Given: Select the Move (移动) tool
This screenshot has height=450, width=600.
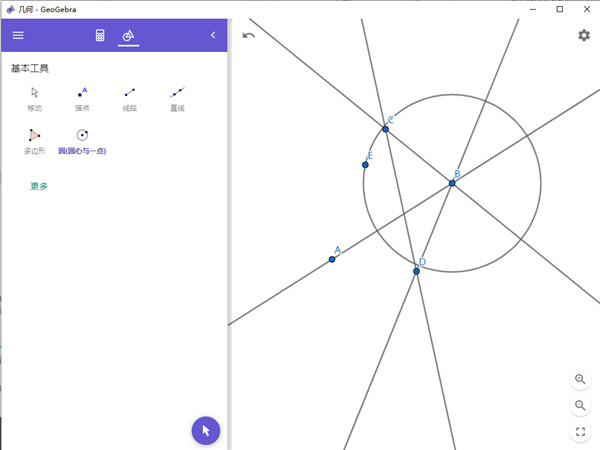Looking at the screenshot, I should point(34,99).
